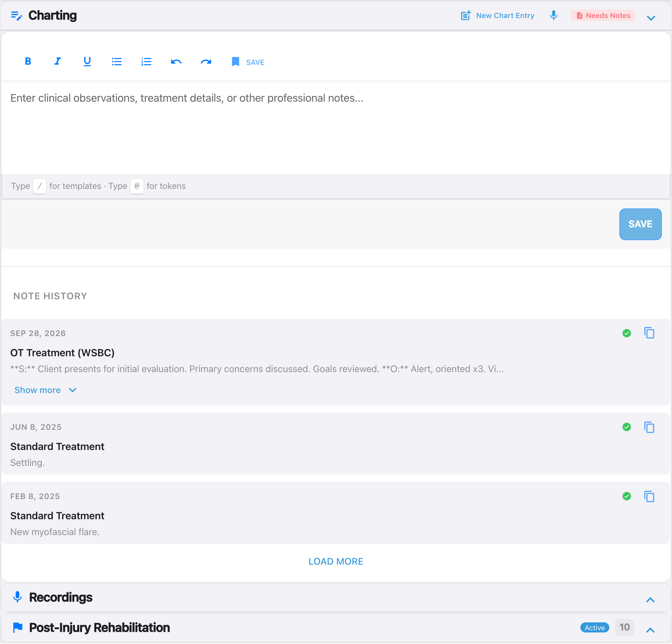Click the large blue SAVE button
The height and width of the screenshot is (644, 672).
[640, 224]
